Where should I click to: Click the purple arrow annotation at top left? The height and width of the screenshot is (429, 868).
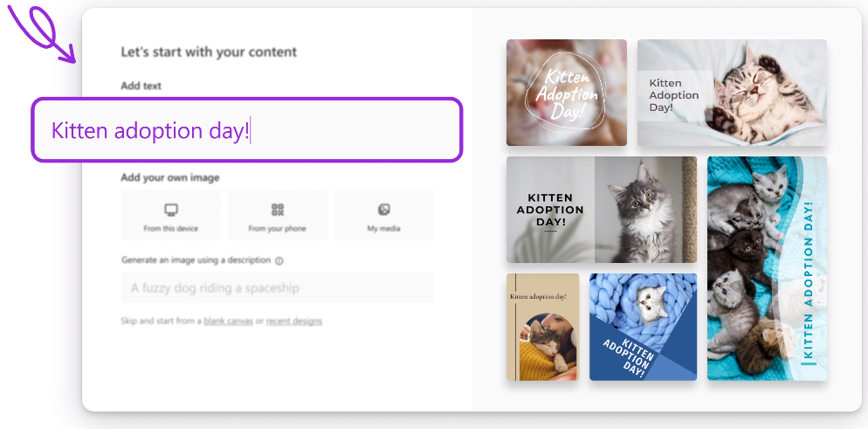tap(40, 31)
